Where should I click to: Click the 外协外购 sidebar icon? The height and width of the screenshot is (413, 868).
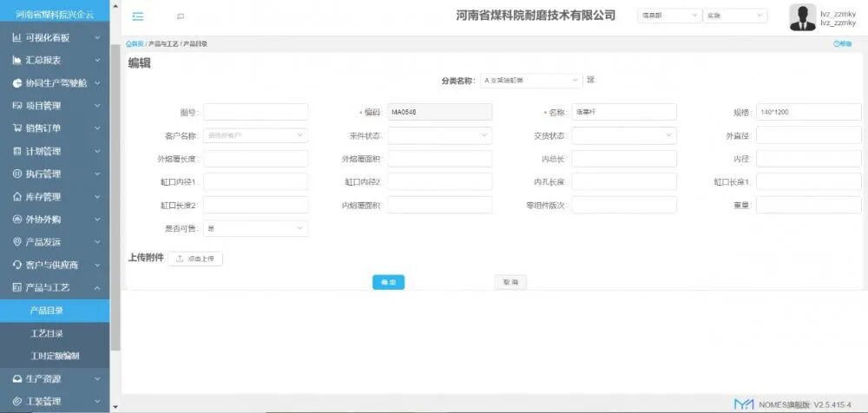16,220
